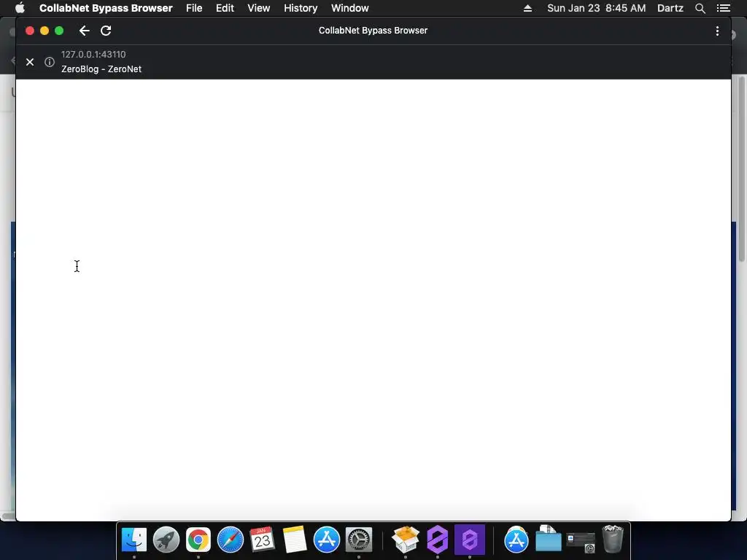Click the 127.0.0.1:43110 address text
The width and height of the screenshot is (747, 560).
93,54
